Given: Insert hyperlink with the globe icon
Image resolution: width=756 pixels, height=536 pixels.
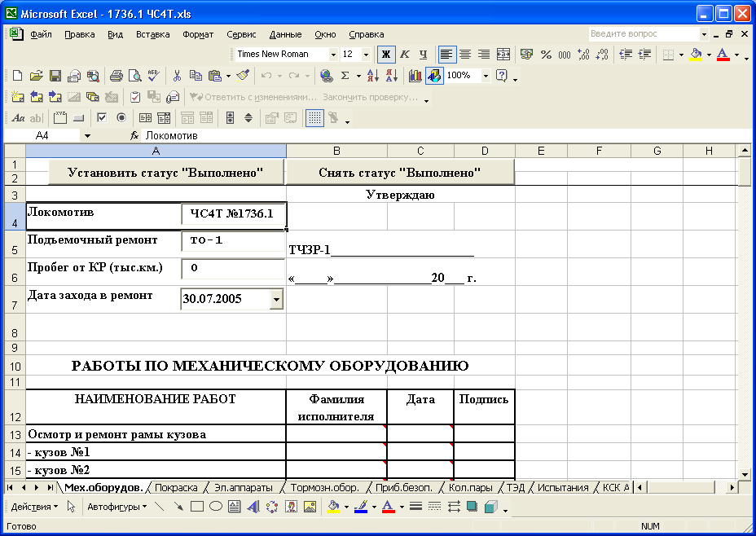Looking at the screenshot, I should [x=327, y=76].
